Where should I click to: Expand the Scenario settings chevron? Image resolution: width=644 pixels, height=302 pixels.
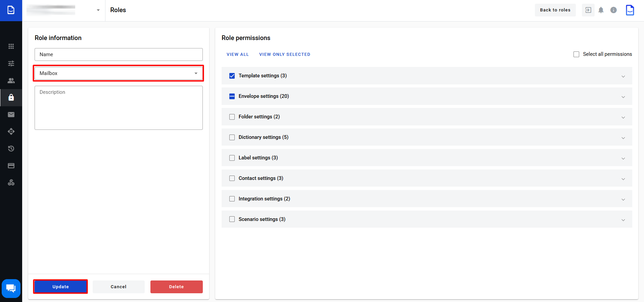pos(623,220)
